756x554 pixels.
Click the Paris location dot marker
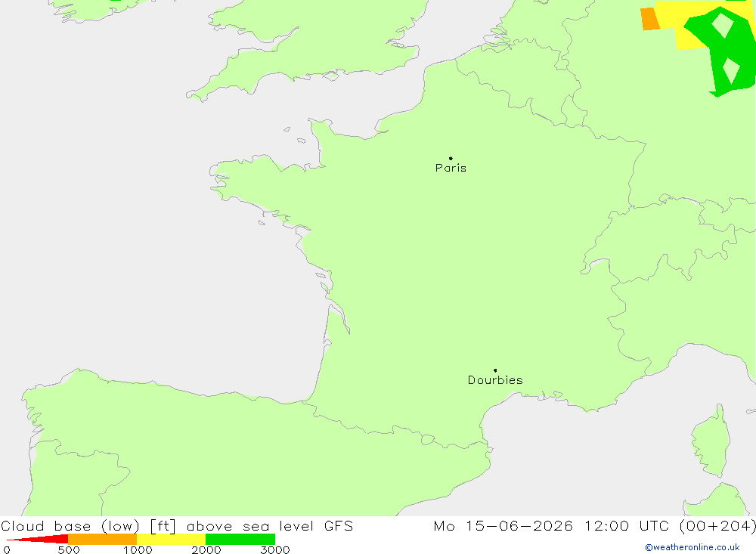coord(451,158)
